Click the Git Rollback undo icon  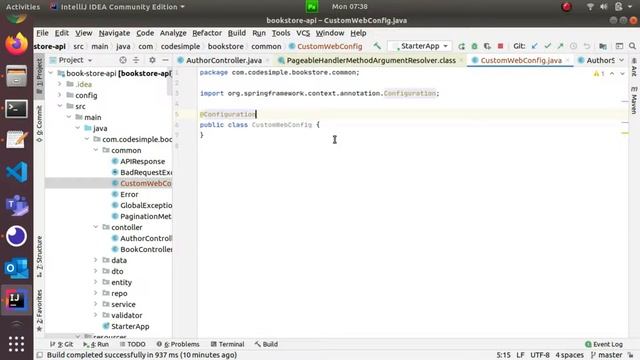(587, 46)
